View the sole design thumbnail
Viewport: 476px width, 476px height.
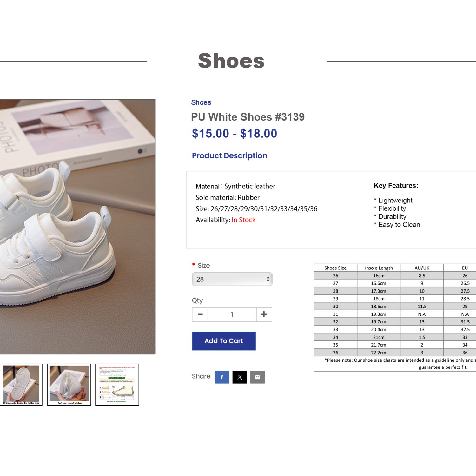click(21, 385)
